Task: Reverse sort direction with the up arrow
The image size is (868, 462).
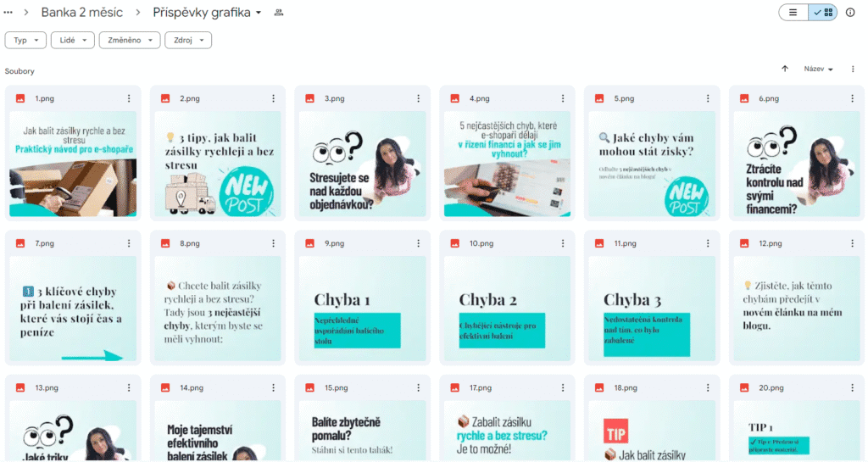Action: (784, 69)
